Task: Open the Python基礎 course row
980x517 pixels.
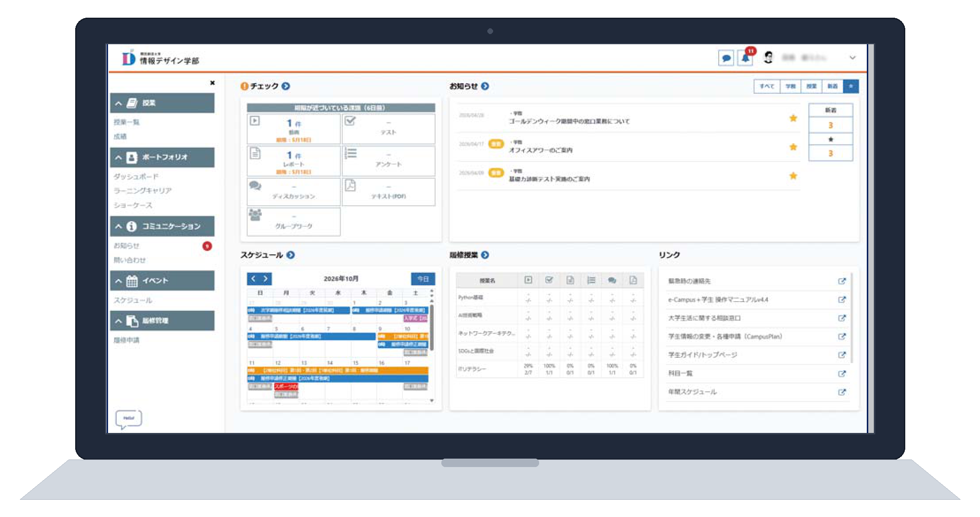Action: 550,298
